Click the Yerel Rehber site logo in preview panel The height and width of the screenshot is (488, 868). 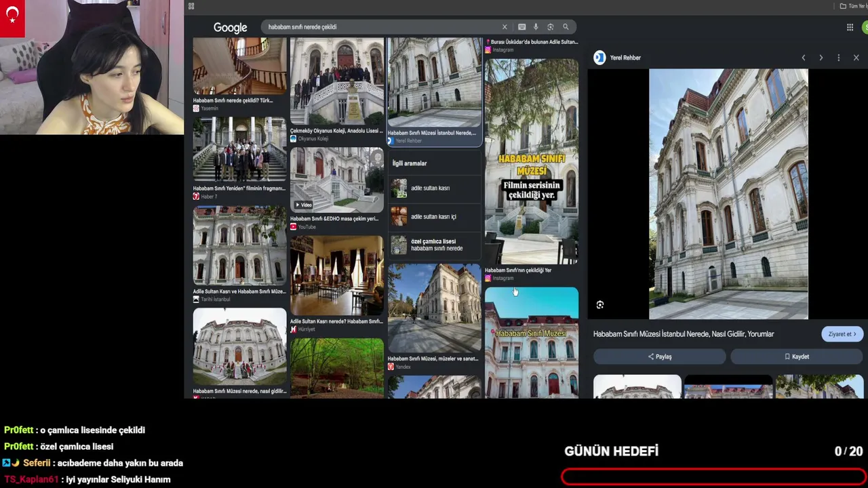[599, 58]
